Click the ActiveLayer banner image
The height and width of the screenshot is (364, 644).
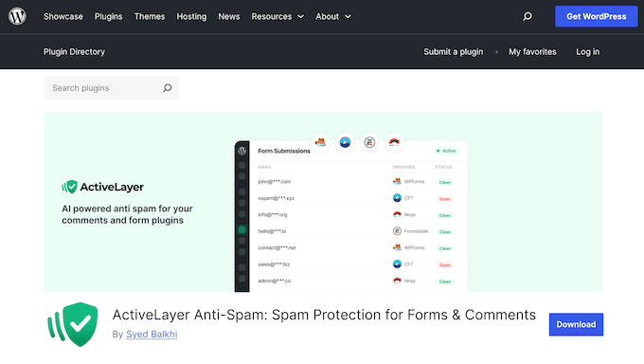tap(323, 202)
